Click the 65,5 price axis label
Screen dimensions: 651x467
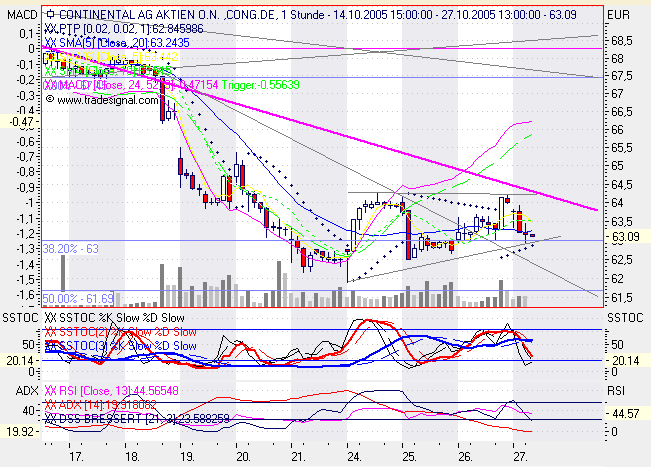click(622, 148)
